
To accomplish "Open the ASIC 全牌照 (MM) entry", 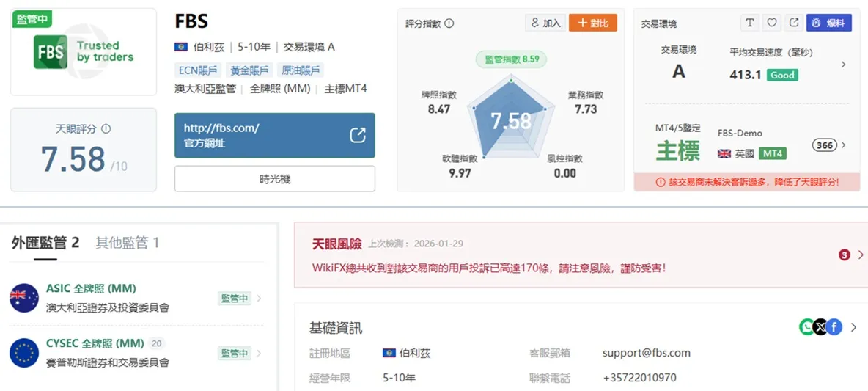I will tap(92, 288).
